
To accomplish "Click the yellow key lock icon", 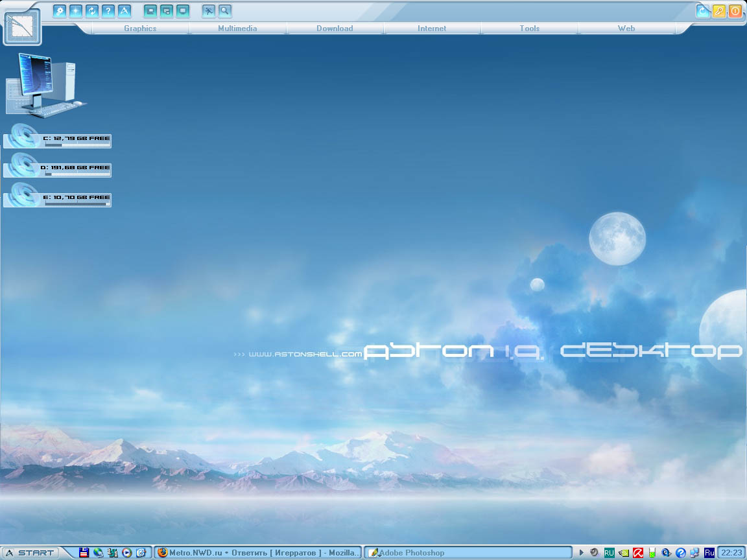I will click(x=719, y=11).
